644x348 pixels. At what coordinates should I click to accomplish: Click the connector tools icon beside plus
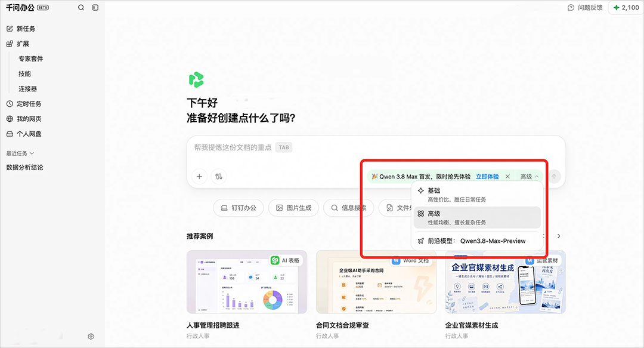click(218, 177)
